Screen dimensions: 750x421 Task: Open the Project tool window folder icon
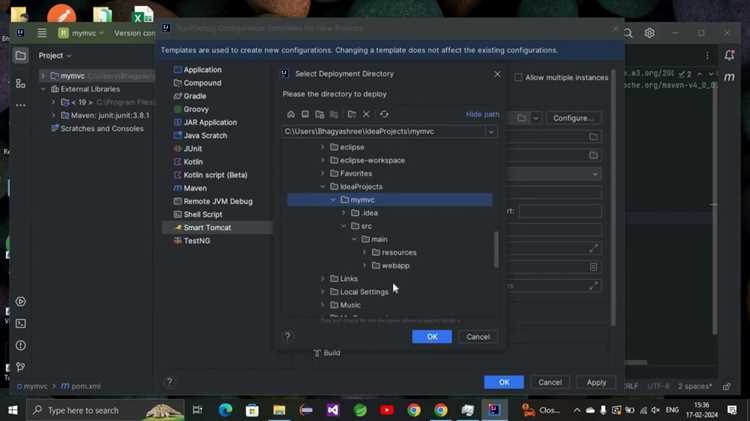(21, 55)
